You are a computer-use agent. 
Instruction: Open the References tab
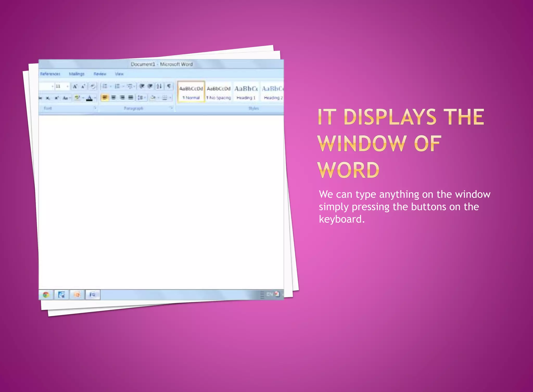pyautogui.click(x=50, y=74)
